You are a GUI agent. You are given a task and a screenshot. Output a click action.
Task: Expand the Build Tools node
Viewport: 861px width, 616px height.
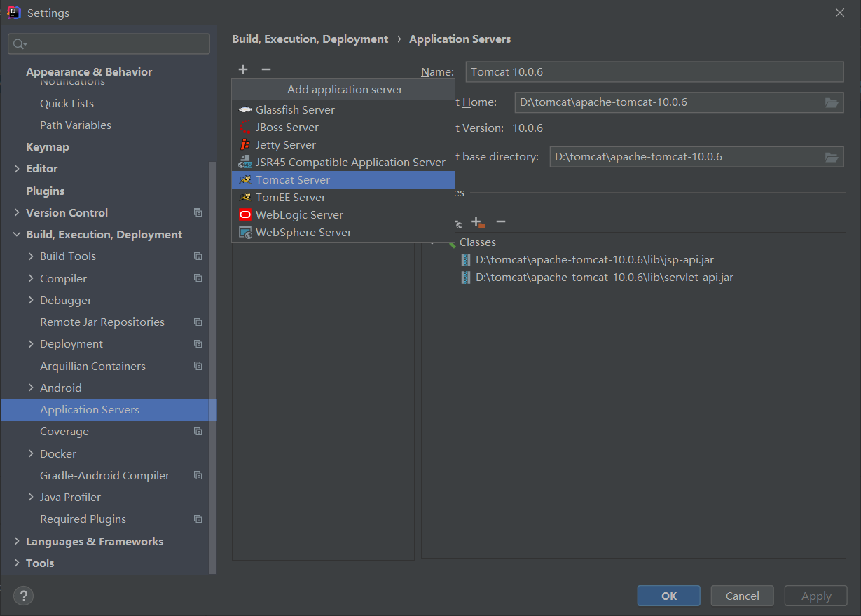click(31, 256)
